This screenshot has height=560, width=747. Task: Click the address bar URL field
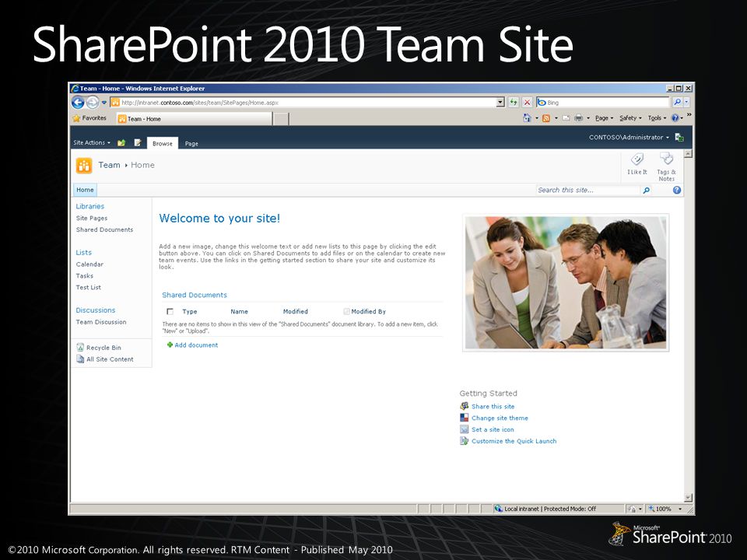click(x=303, y=103)
